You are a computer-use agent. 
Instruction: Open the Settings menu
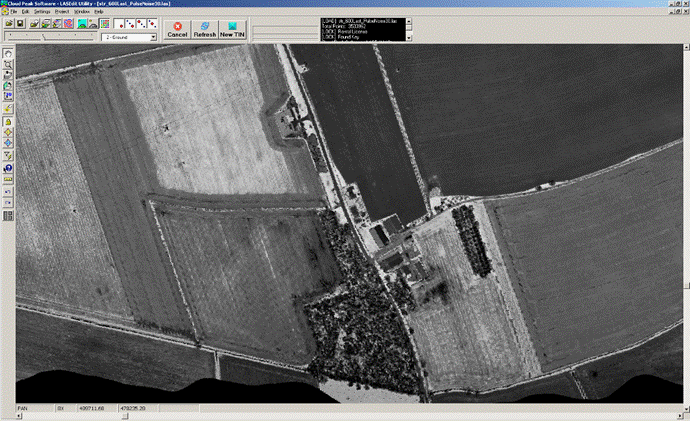click(42, 11)
